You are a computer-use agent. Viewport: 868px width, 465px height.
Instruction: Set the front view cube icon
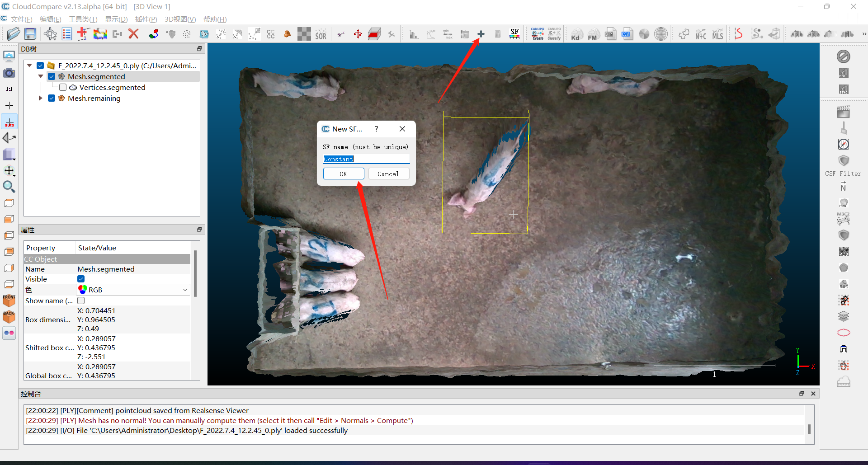point(9,300)
